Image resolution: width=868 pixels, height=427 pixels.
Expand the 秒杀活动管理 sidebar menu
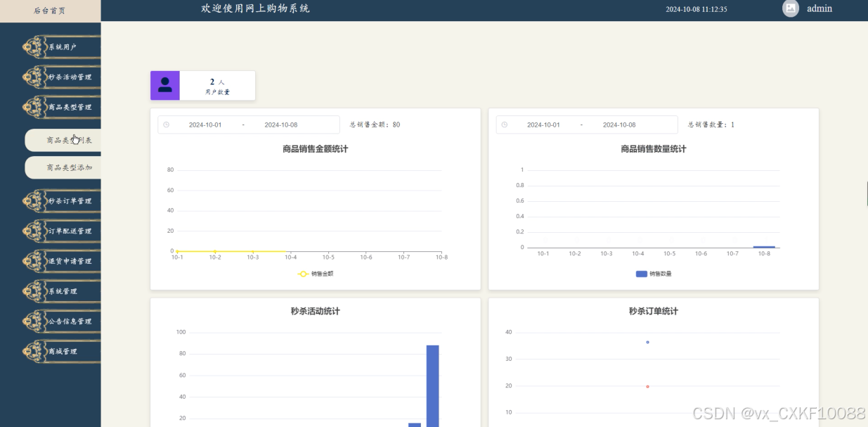(x=62, y=77)
